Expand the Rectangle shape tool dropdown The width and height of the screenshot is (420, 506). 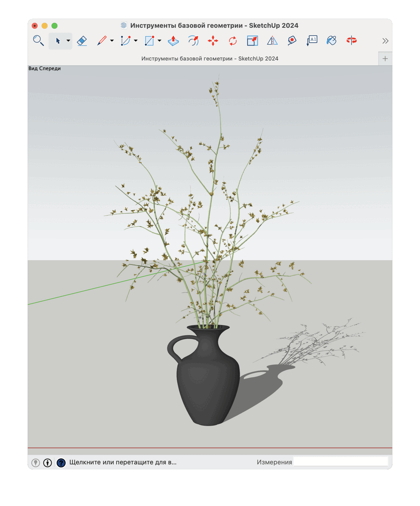(x=159, y=41)
